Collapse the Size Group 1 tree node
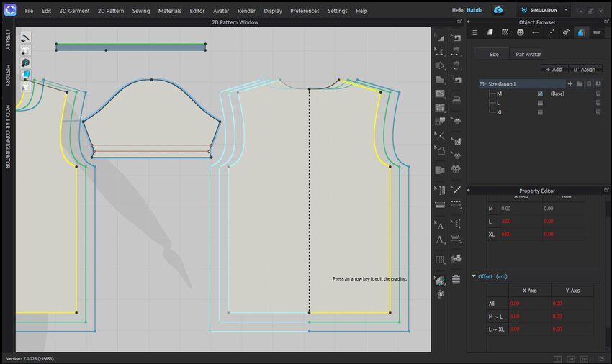The width and height of the screenshot is (612, 364). click(482, 84)
